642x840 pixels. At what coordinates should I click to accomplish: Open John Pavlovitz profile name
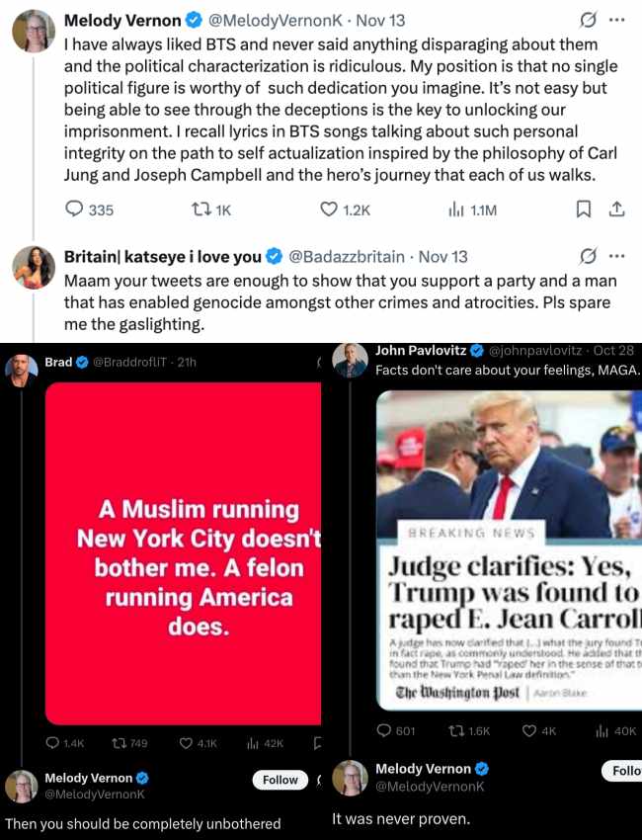421,351
